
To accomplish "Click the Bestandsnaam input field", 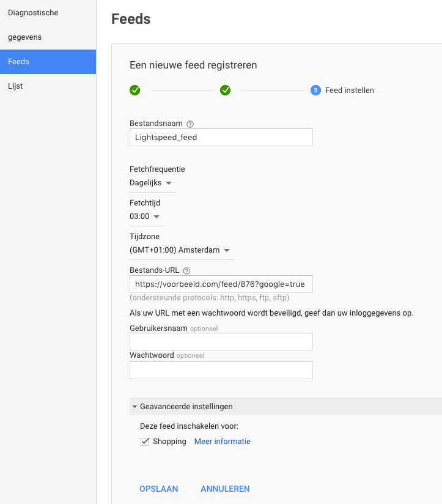I will pos(221,138).
